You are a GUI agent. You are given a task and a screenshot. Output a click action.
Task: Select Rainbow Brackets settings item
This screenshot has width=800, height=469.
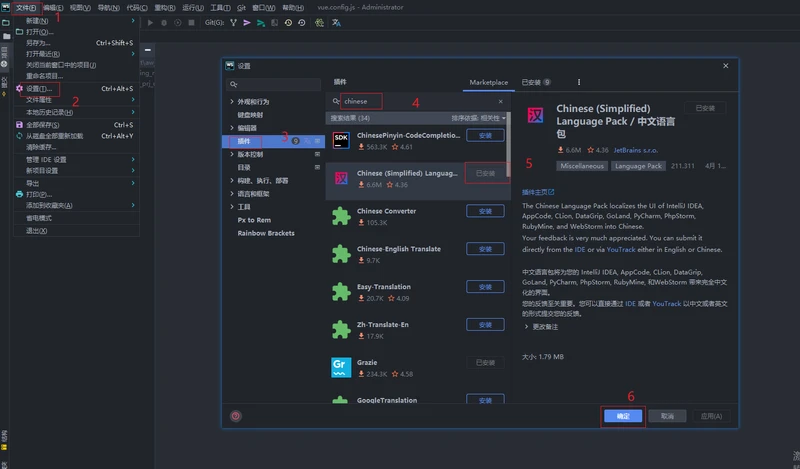point(266,233)
